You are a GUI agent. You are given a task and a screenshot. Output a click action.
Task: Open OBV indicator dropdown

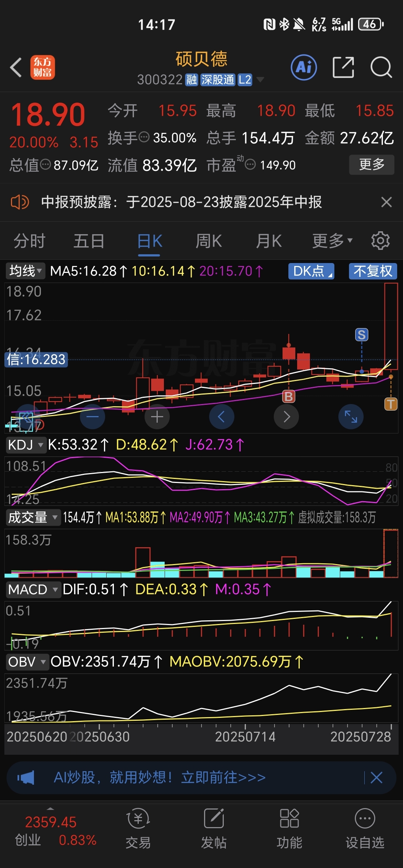click(27, 662)
